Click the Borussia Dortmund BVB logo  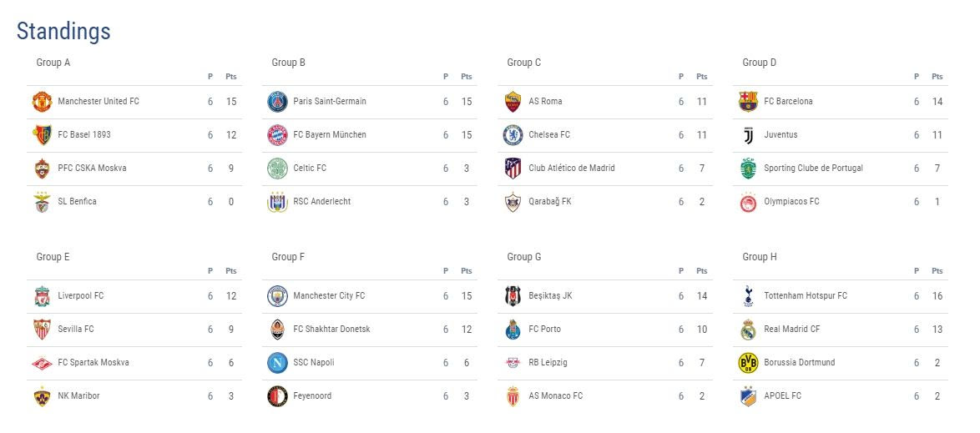click(748, 363)
